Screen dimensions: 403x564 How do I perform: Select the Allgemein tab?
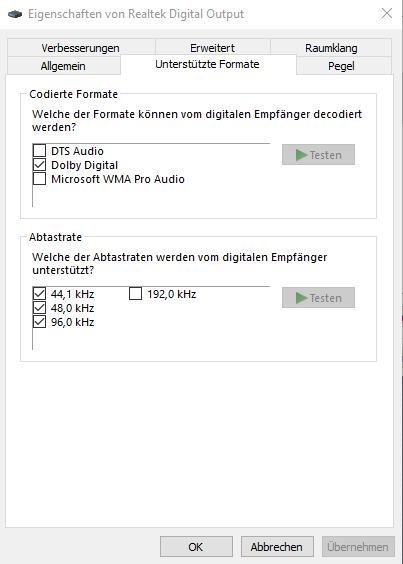(63, 66)
